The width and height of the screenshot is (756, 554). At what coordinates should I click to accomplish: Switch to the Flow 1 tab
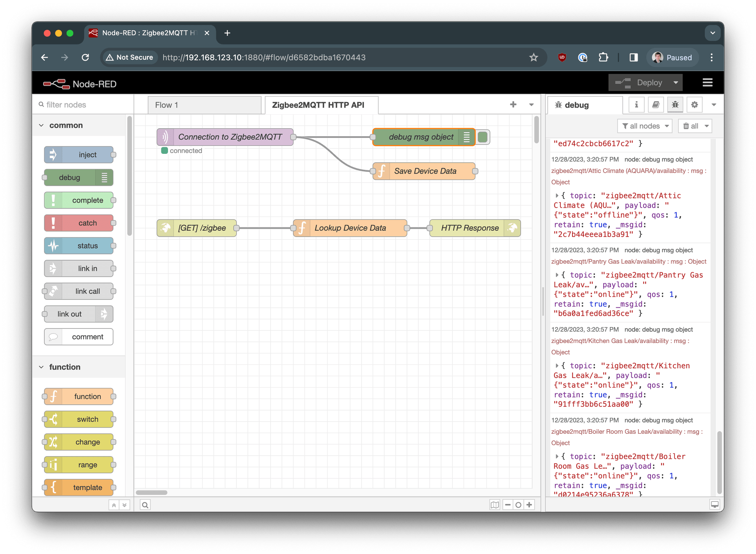pos(166,105)
